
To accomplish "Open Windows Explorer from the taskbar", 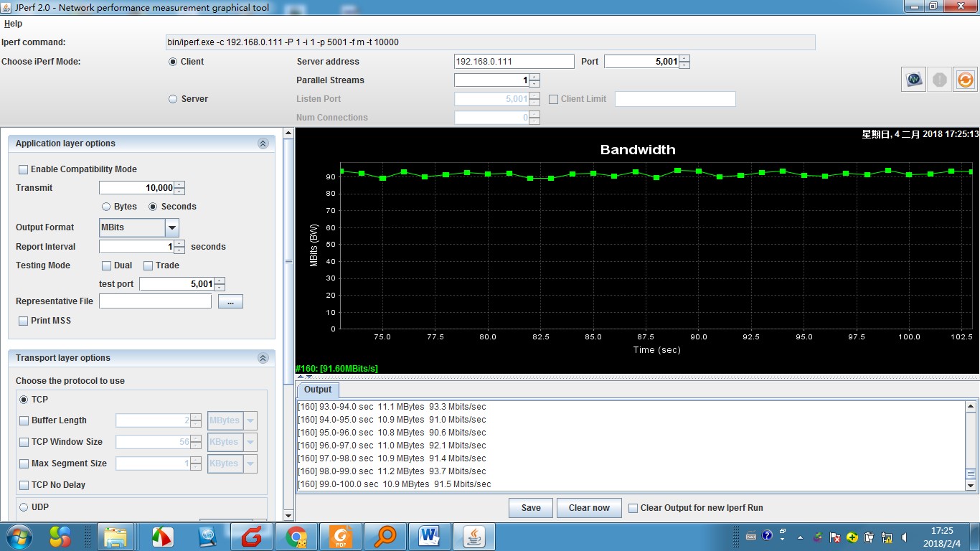I will point(115,537).
